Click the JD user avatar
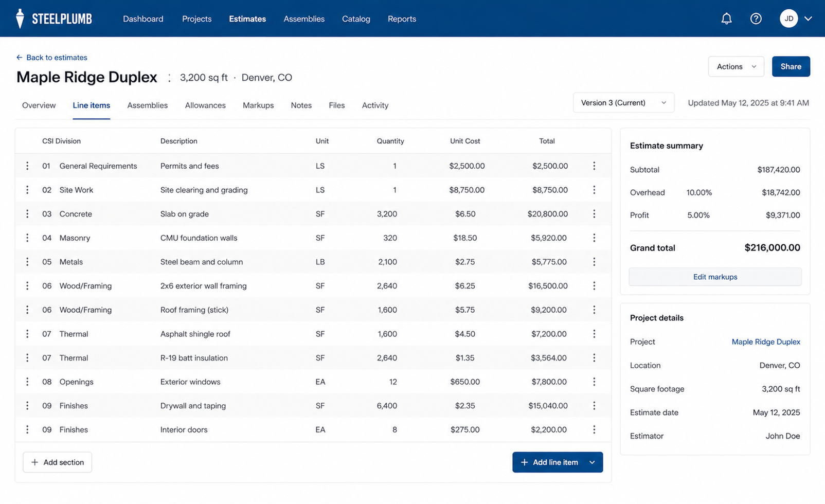 click(788, 19)
